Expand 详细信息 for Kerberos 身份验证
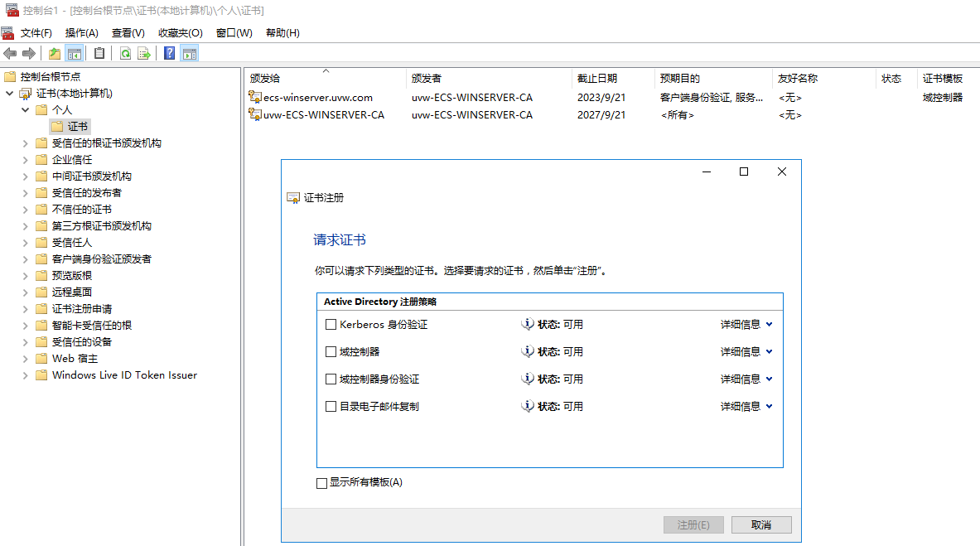This screenshot has height=546, width=980. coord(746,324)
